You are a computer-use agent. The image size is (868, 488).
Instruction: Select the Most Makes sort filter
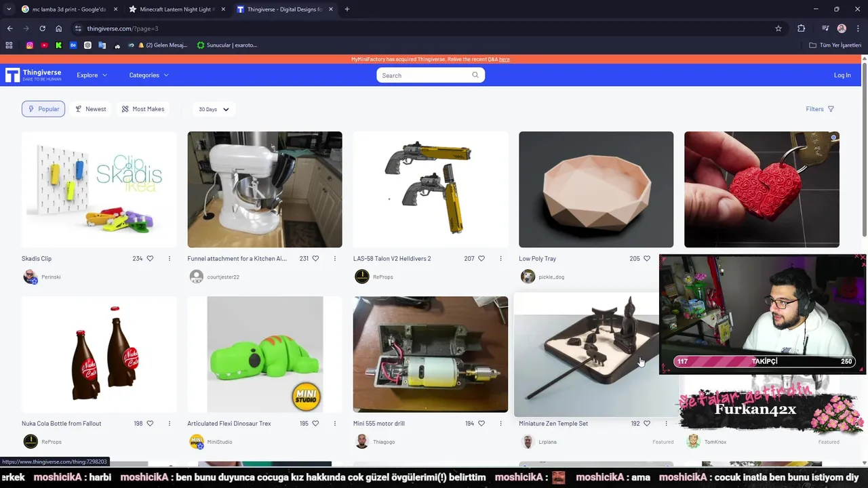coord(143,109)
